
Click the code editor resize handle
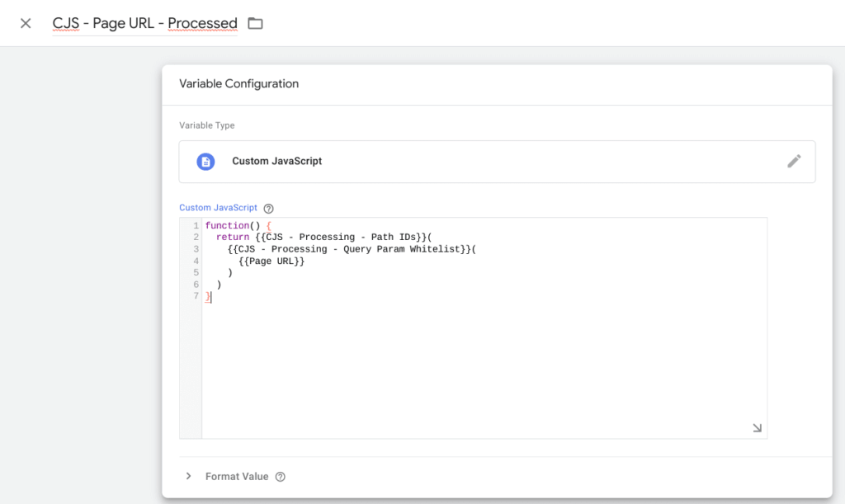[x=757, y=428]
